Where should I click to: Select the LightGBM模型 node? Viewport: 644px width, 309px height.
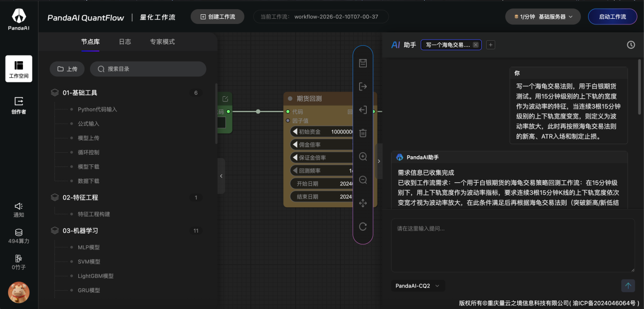click(x=95, y=276)
